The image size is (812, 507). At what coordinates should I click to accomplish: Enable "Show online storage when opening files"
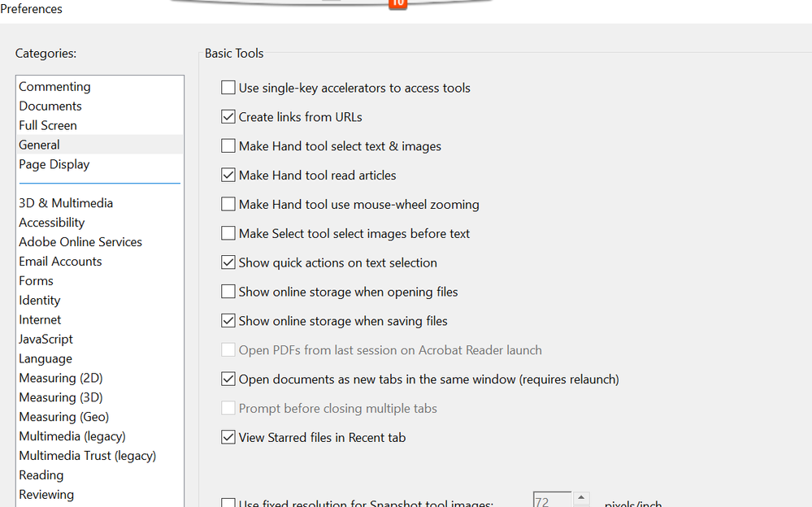click(228, 292)
